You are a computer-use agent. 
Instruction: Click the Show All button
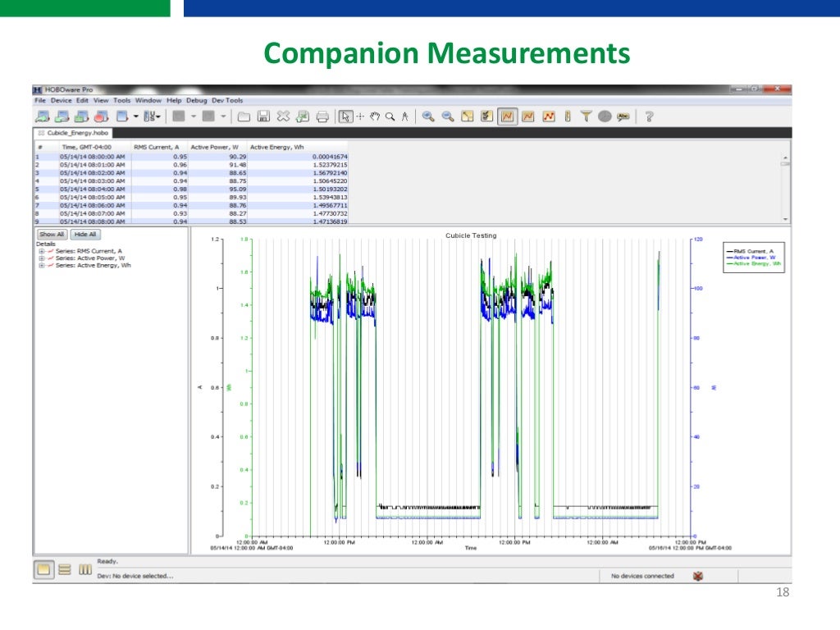pos(52,235)
